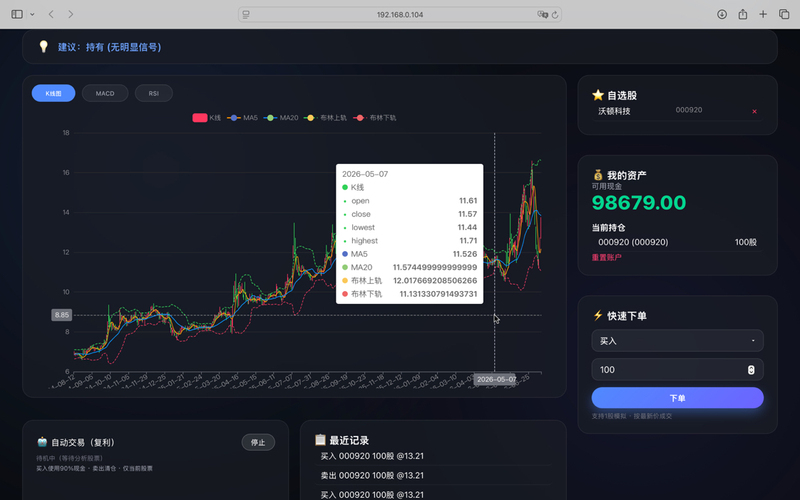800x500 pixels.
Task: Click the 建议: 持有 (无明显信号) text
Action: click(110, 47)
